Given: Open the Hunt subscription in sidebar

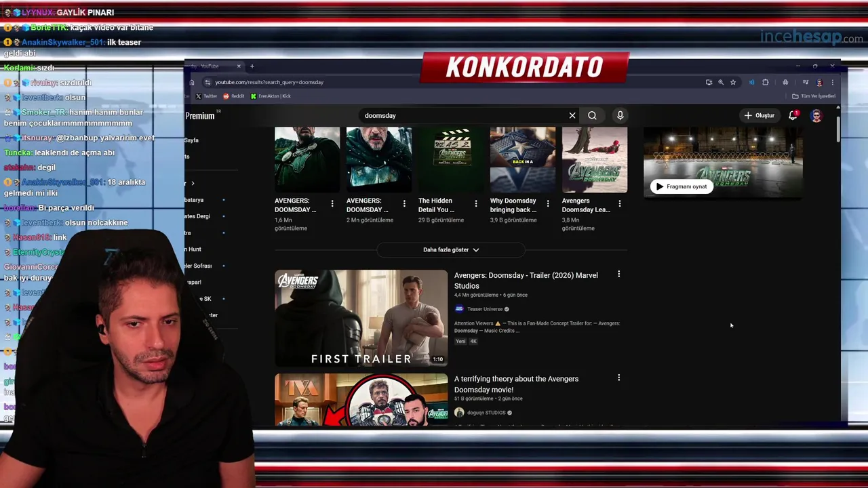Looking at the screenshot, I should pos(193,249).
